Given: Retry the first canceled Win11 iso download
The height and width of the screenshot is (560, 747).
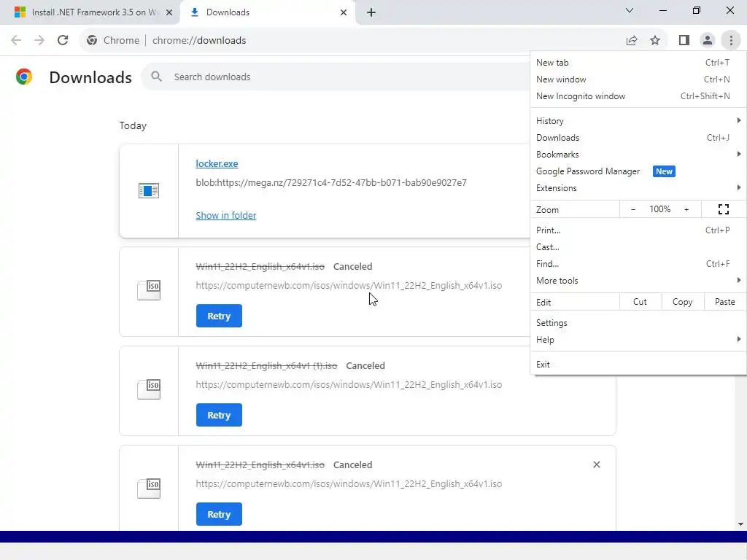Looking at the screenshot, I should click(x=219, y=316).
